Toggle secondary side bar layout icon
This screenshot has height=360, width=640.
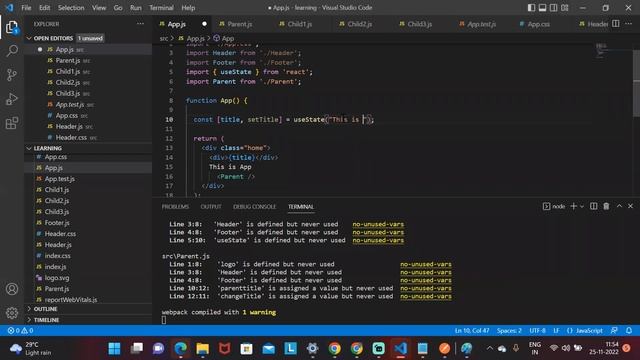coord(553,8)
